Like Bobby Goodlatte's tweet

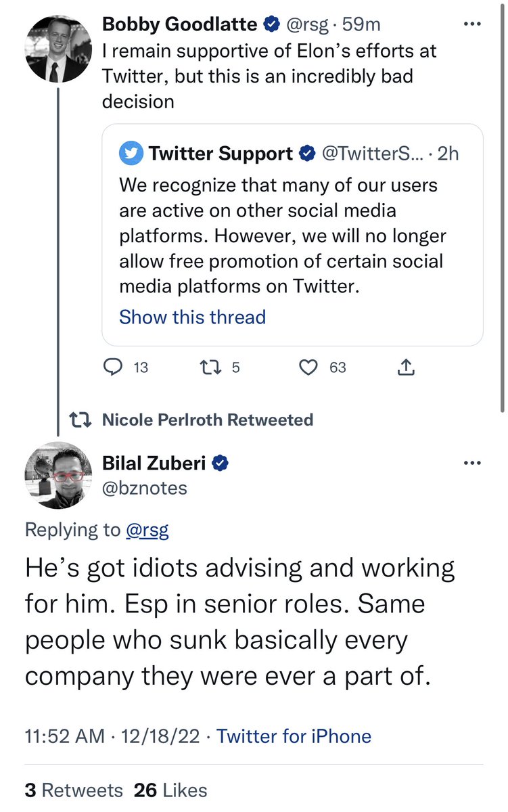click(309, 367)
